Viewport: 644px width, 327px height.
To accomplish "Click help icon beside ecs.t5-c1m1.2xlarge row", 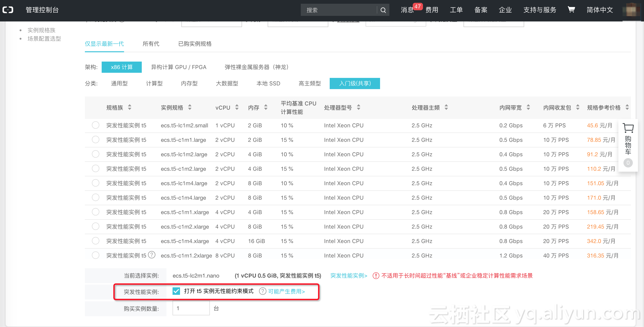I will coord(152,255).
